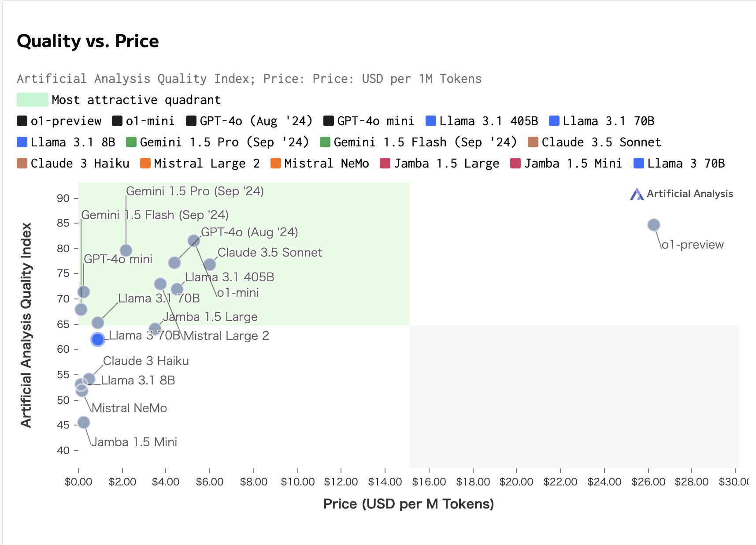Click the Artificial Analysis logo icon
The width and height of the screenshot is (756, 545).
click(637, 194)
